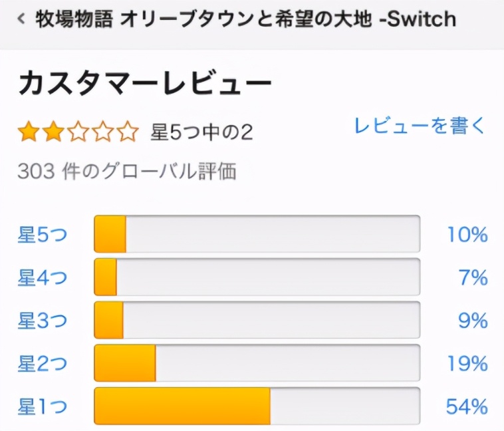Click the 19% percentage link
This screenshot has height=431, width=504.
pos(467,364)
